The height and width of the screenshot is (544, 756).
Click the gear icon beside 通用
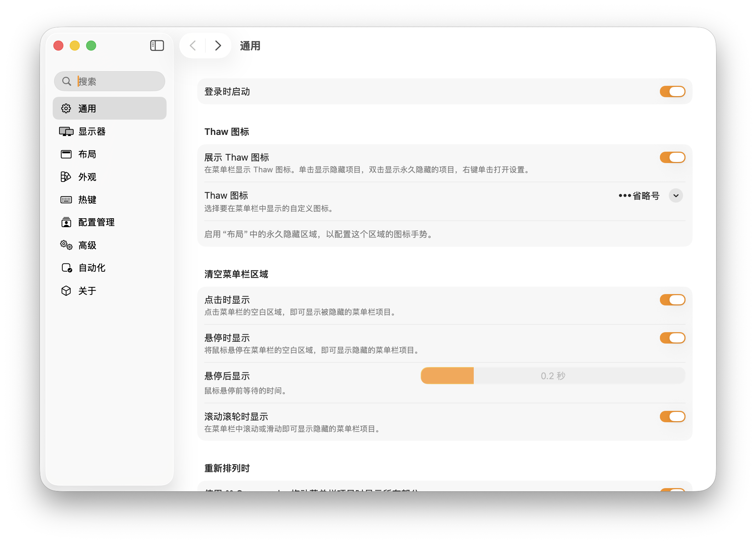(x=66, y=108)
